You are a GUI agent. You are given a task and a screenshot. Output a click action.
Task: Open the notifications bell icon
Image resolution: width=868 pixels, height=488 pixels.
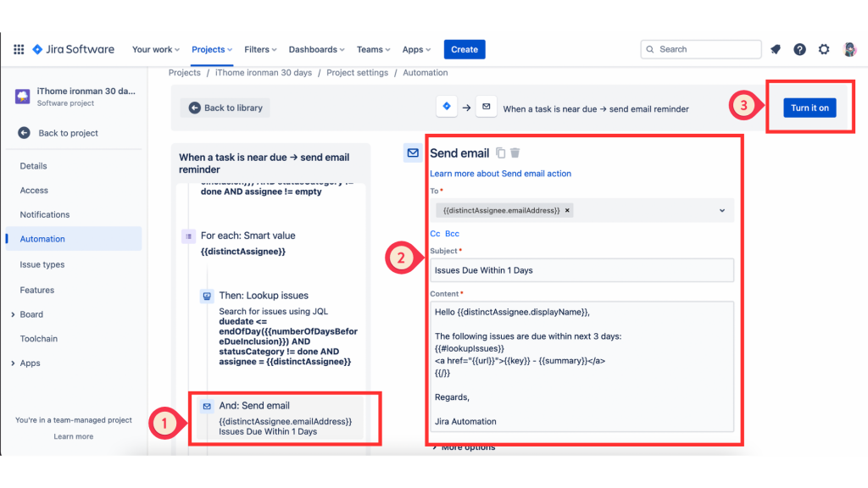pyautogui.click(x=776, y=49)
